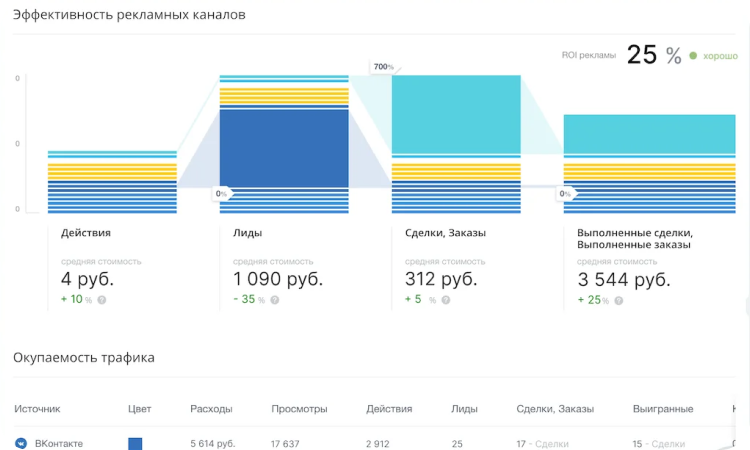Click the blue ВКонтакте color swatch
Viewport: 750px width, 450px height.
[x=135, y=443]
